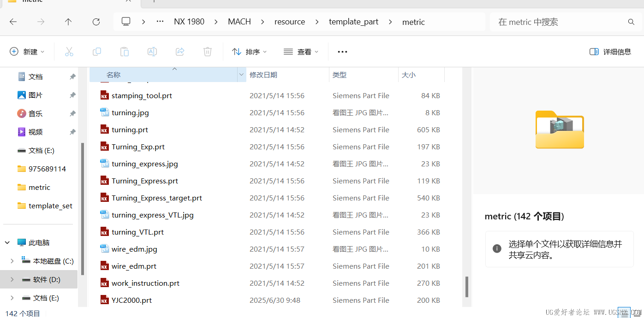Click the Paste clipboard icon

click(x=125, y=52)
